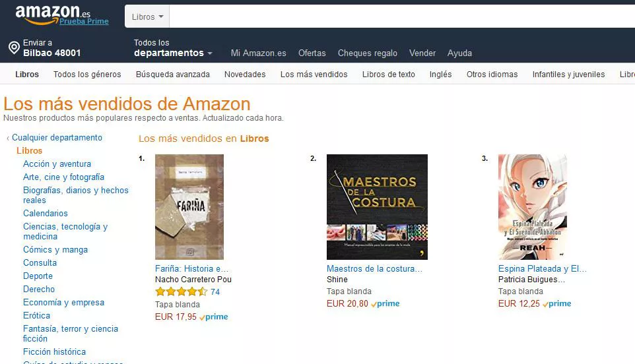The image size is (635, 364).
Task: Click the Fariña: Historia e... title link
Action: coord(191,268)
